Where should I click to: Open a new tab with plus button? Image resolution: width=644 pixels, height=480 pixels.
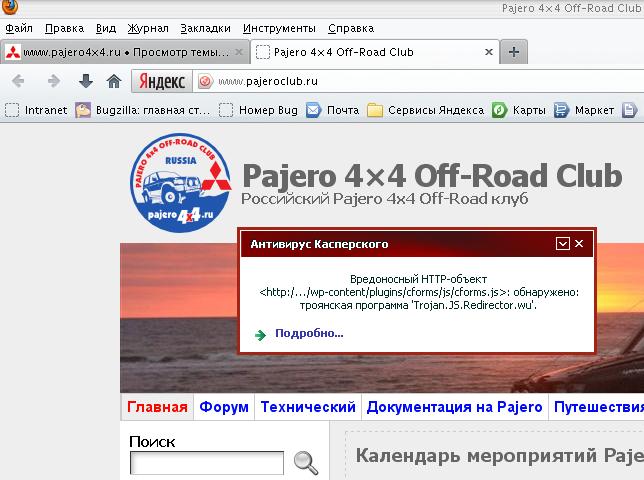point(513,52)
